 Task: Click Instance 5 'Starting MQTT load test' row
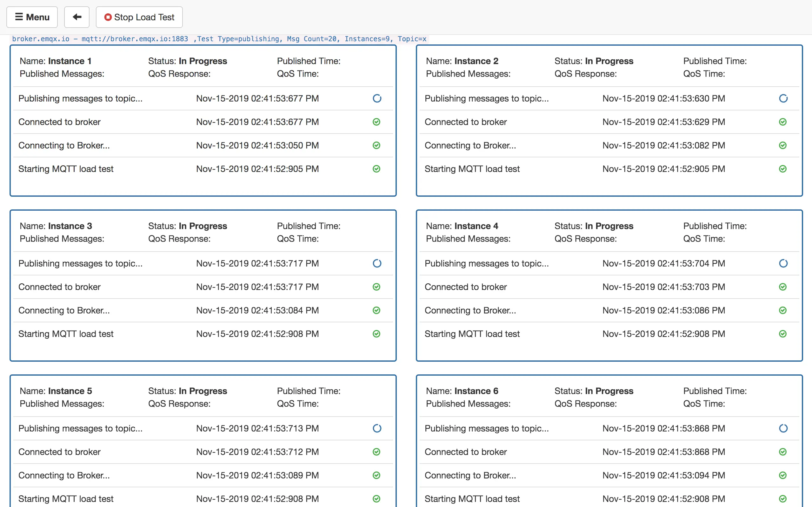(x=66, y=499)
